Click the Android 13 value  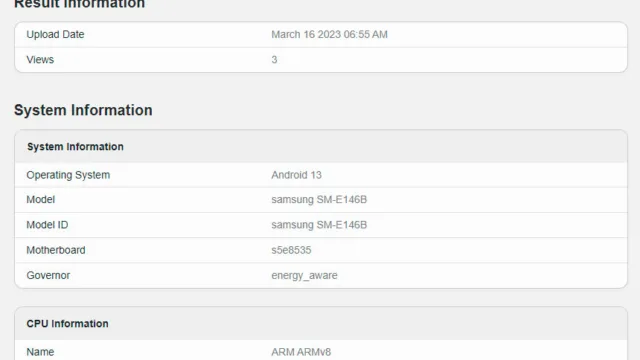(x=296, y=175)
